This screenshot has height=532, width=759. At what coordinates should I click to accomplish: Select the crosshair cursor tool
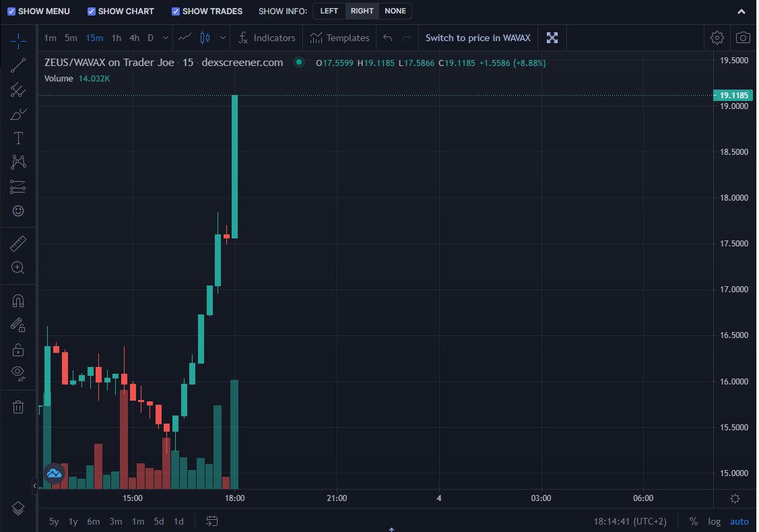coord(18,40)
